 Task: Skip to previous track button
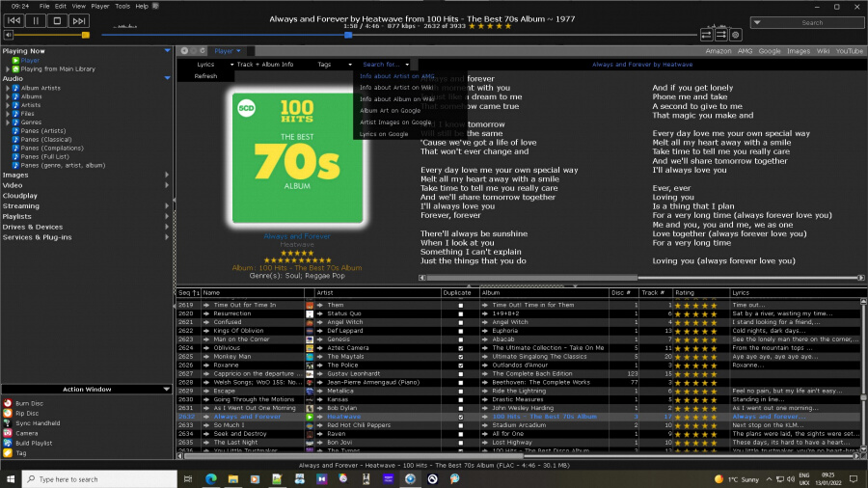pos(14,21)
